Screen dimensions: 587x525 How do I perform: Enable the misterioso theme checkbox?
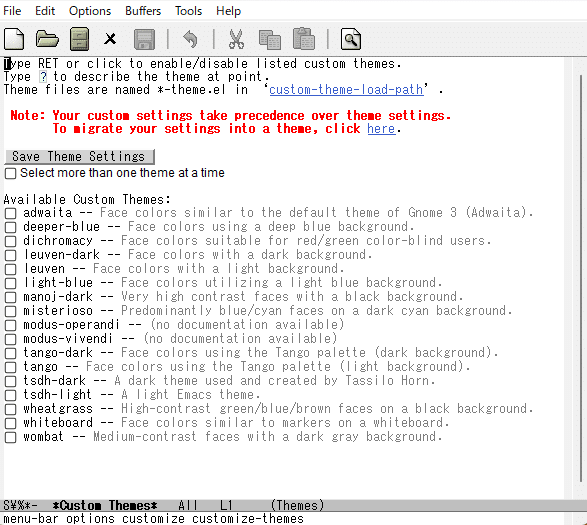point(10,311)
